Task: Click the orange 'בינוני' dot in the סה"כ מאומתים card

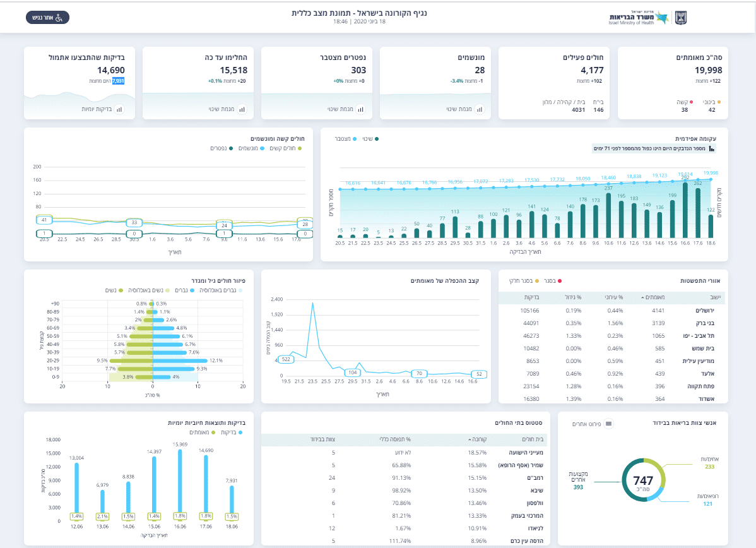Action: click(719, 102)
